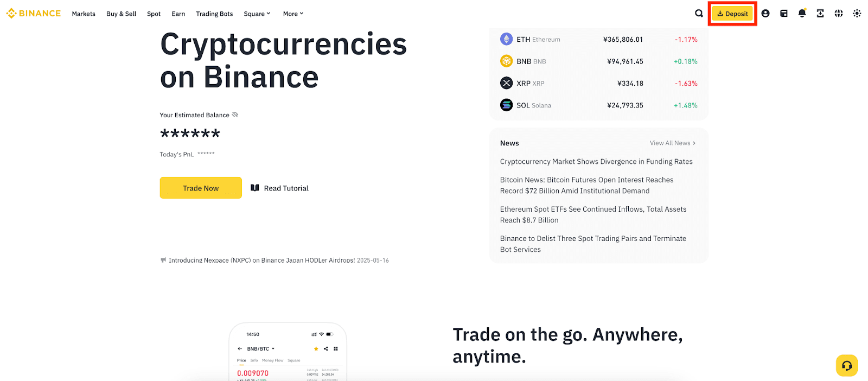Image resolution: width=868 pixels, height=381 pixels.
Task: Click the app download icon
Action: tap(820, 14)
